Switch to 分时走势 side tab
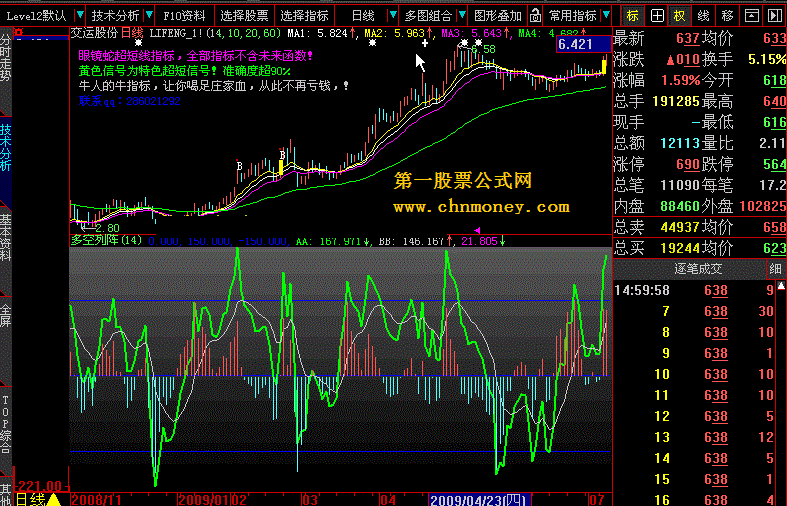Image resolution: width=787 pixels, height=506 pixels. pos(6,59)
